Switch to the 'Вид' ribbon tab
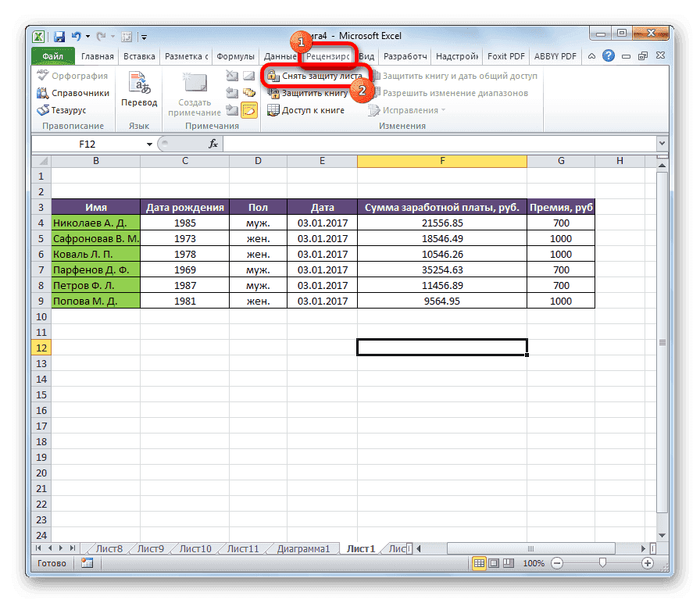 pos(367,55)
